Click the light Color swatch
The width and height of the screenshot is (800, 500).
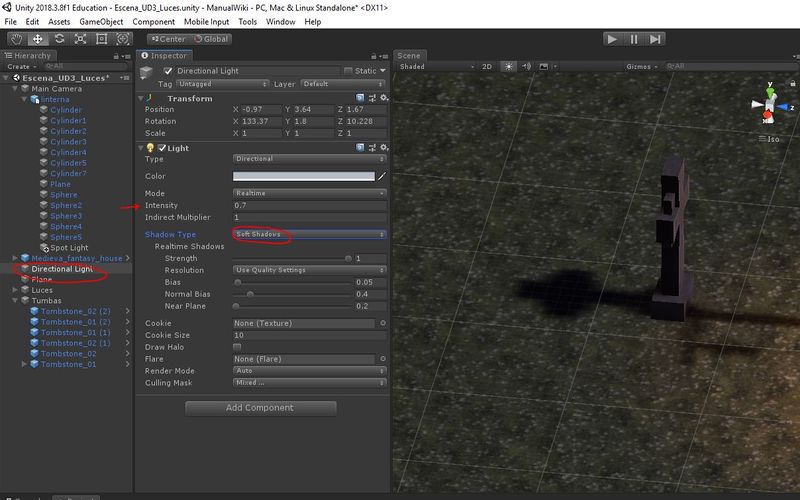tap(304, 176)
